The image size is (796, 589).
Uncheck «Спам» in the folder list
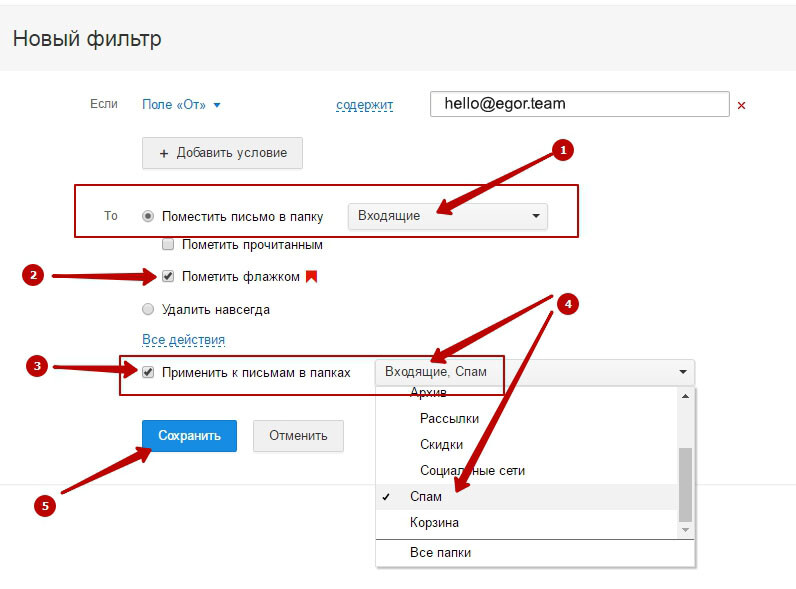[x=527, y=497]
